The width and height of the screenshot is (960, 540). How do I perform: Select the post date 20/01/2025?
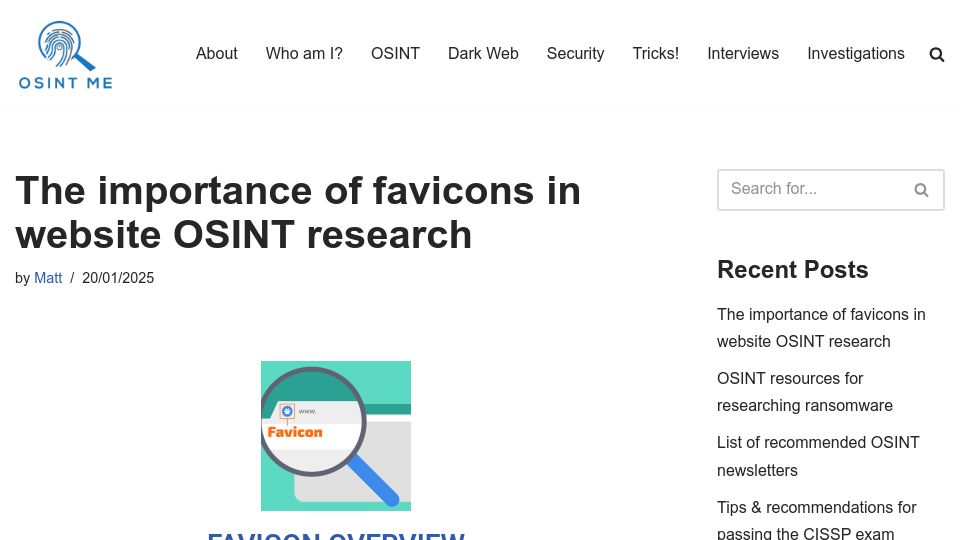(118, 278)
